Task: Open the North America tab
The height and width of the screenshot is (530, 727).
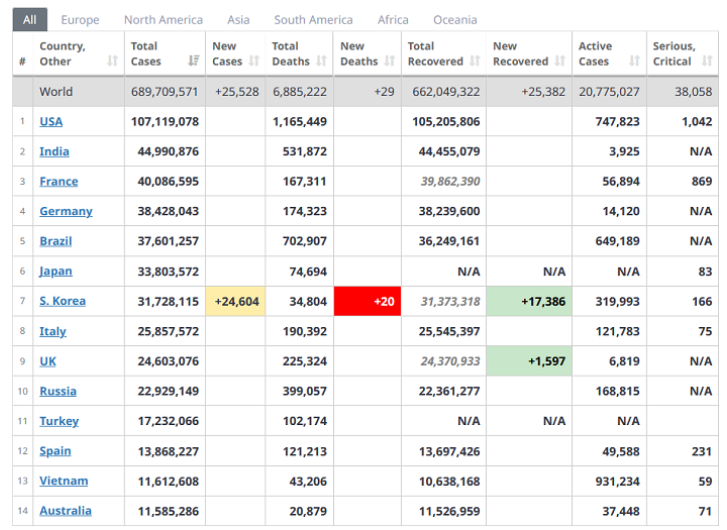Action: click(x=163, y=19)
